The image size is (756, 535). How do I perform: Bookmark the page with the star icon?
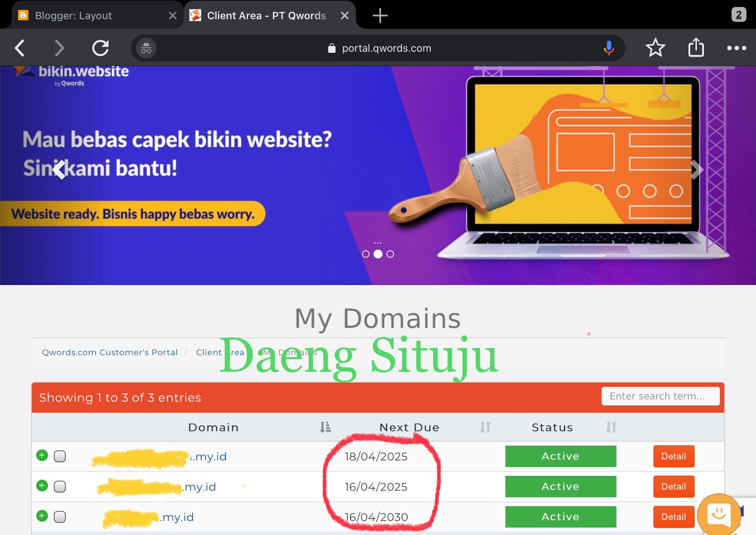[x=655, y=48]
